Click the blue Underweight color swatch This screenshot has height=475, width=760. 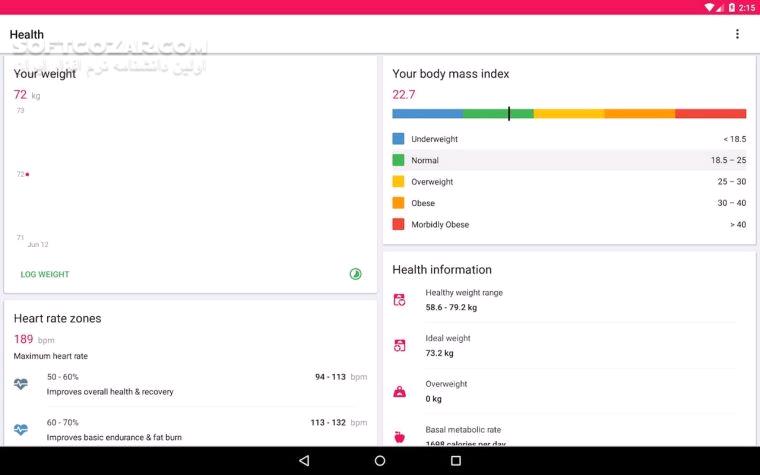tap(398, 139)
